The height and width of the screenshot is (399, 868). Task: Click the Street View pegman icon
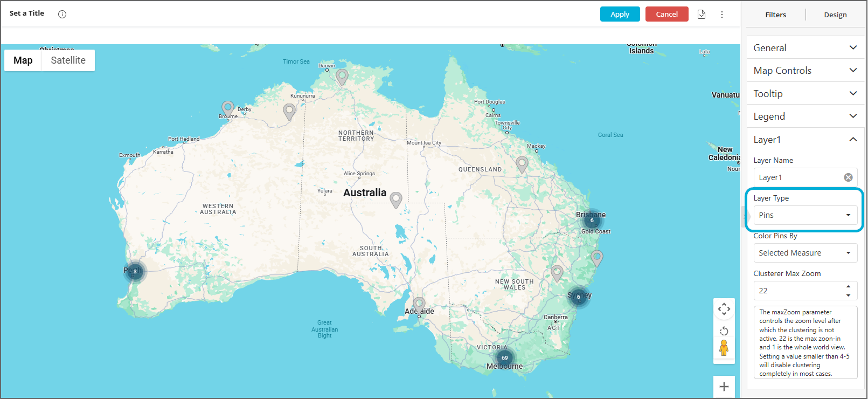click(x=724, y=348)
